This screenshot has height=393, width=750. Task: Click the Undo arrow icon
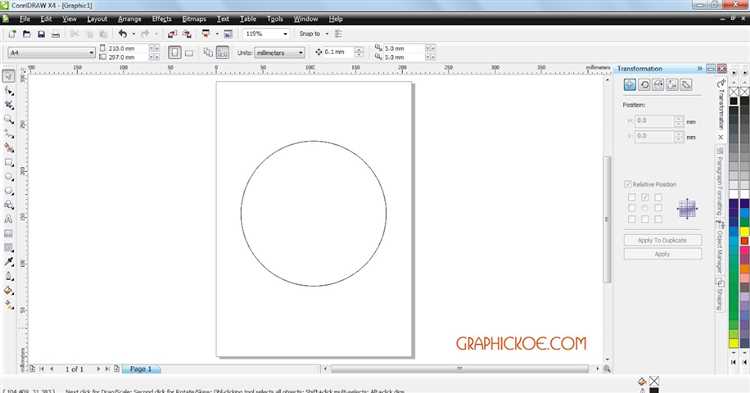pos(122,34)
